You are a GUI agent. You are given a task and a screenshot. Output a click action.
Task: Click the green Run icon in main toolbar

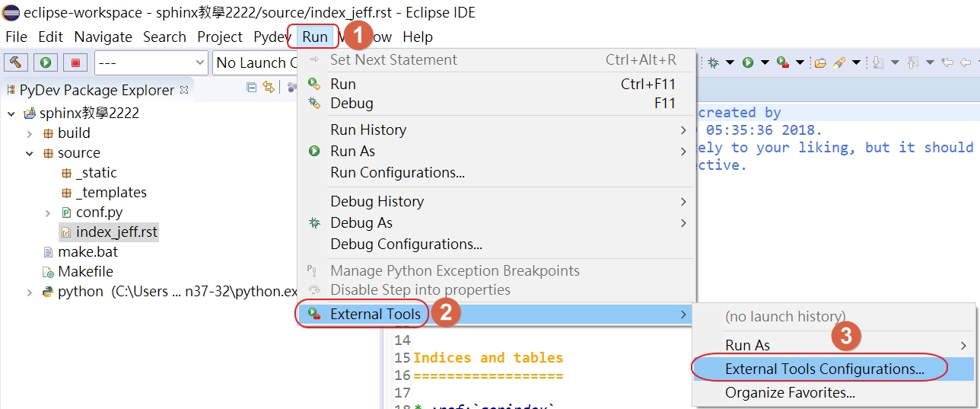click(748, 62)
